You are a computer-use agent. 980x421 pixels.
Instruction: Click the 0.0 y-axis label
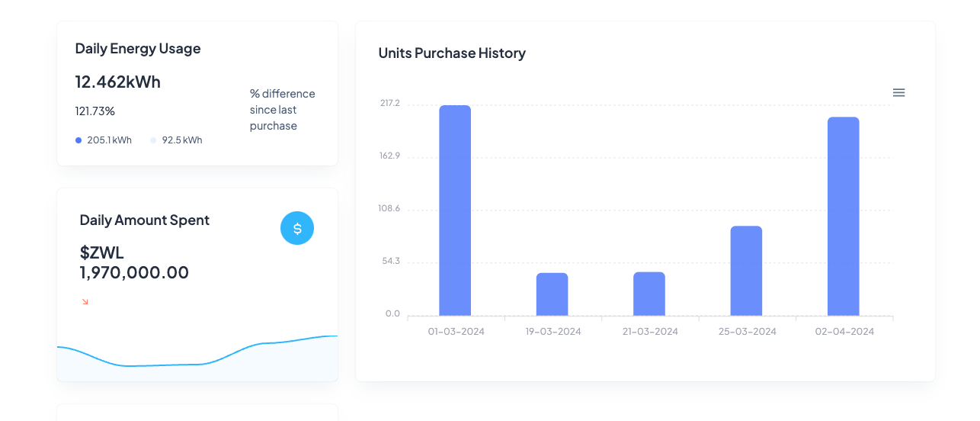pyautogui.click(x=392, y=313)
